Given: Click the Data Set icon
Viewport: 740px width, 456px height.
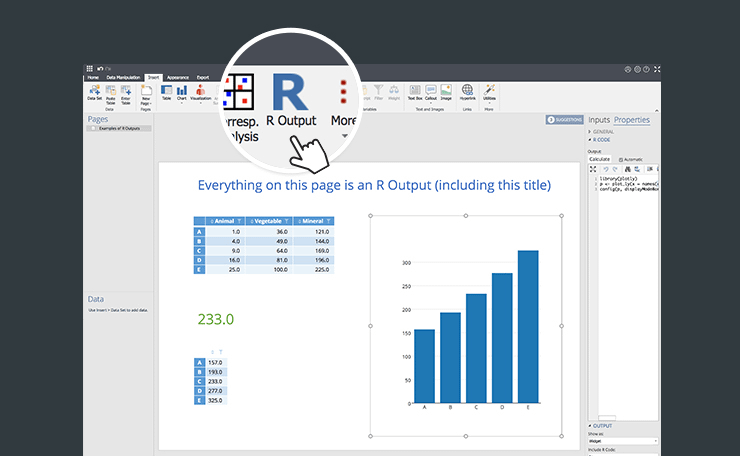Looking at the screenshot, I should pyautogui.click(x=94, y=93).
